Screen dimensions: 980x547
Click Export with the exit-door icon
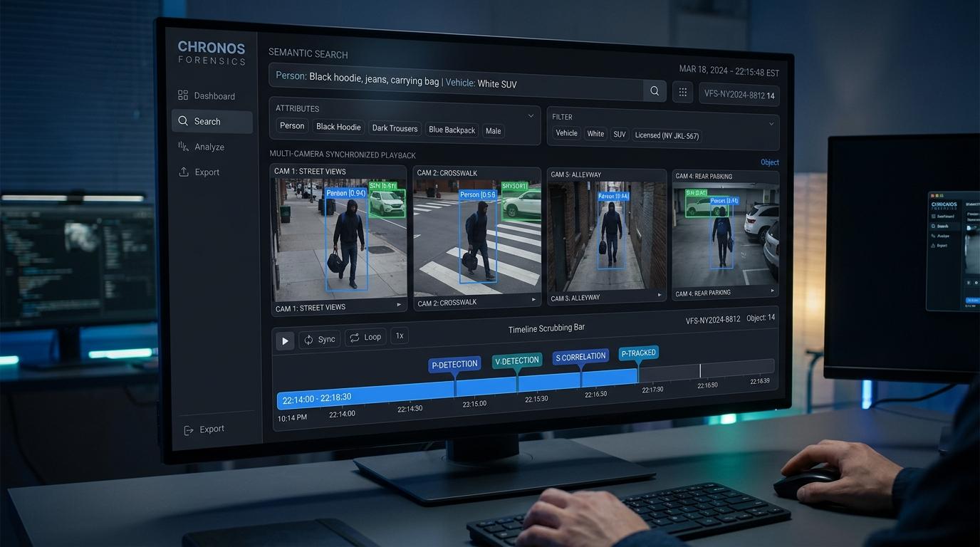pyautogui.click(x=204, y=429)
